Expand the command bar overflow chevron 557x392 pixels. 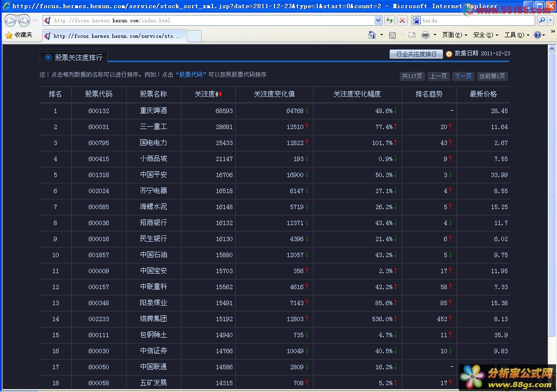click(x=553, y=31)
